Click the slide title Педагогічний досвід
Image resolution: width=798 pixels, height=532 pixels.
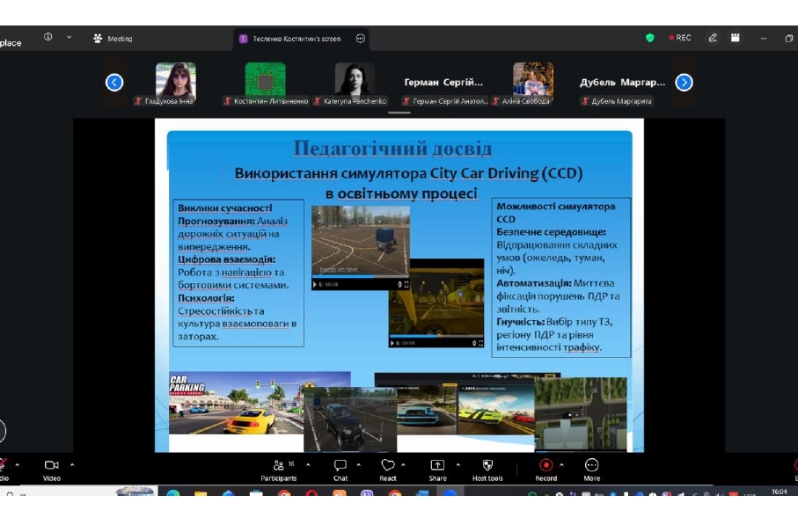point(393,148)
